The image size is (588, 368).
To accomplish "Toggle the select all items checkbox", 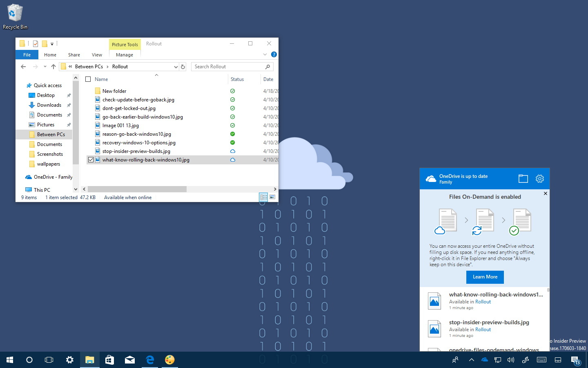I will (x=88, y=79).
